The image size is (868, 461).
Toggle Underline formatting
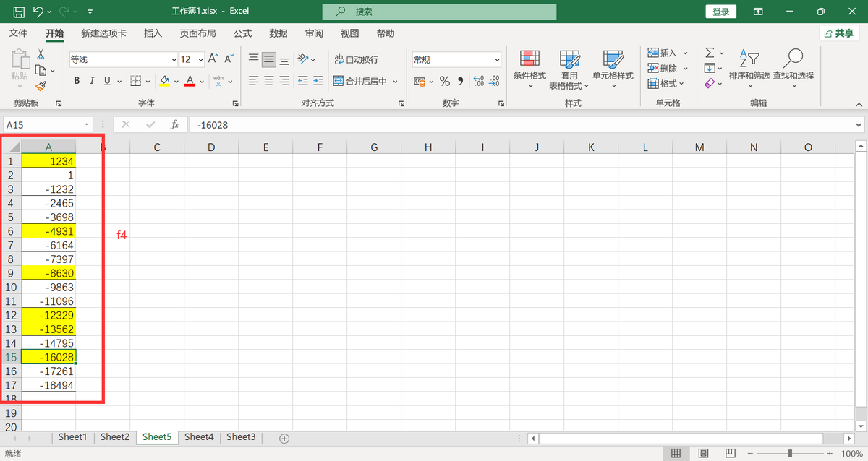(108, 81)
